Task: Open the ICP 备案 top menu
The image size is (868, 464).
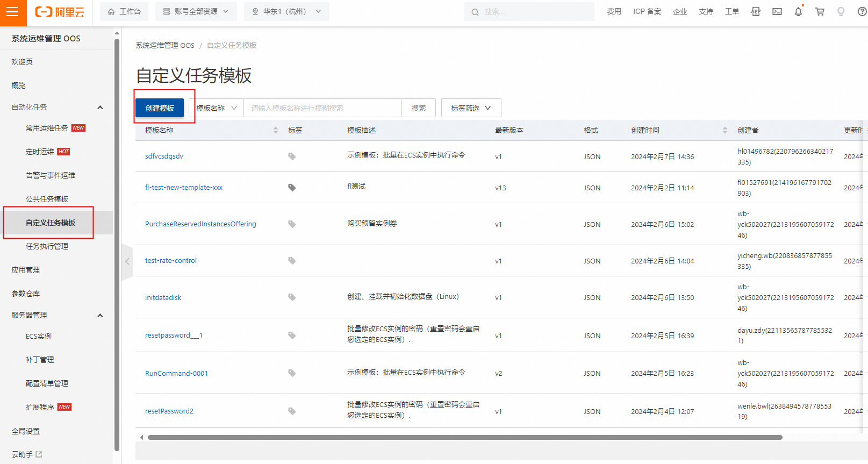Action: point(647,11)
